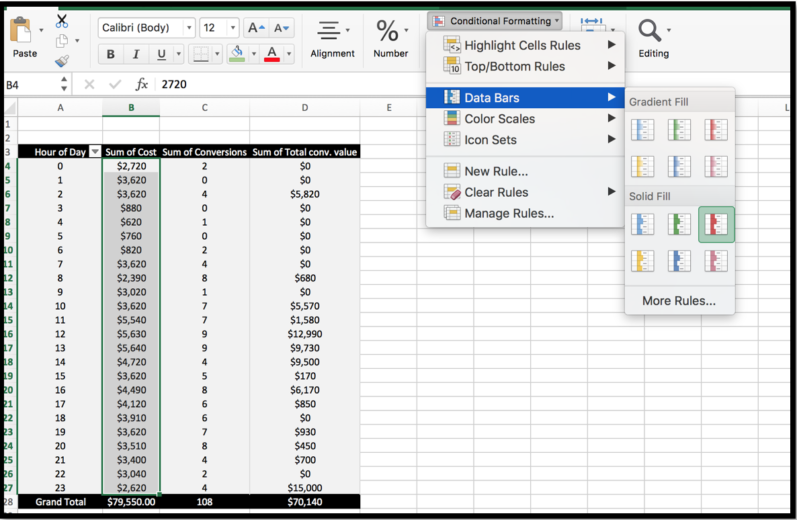Viewport: 797px width, 520px height.
Task: Click the name box showing B4
Action: click(30, 84)
